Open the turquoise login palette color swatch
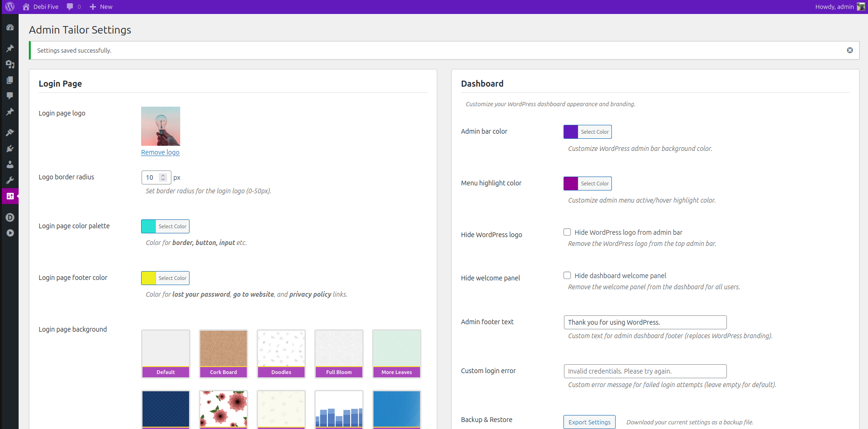Image resolution: width=868 pixels, height=429 pixels. click(149, 226)
